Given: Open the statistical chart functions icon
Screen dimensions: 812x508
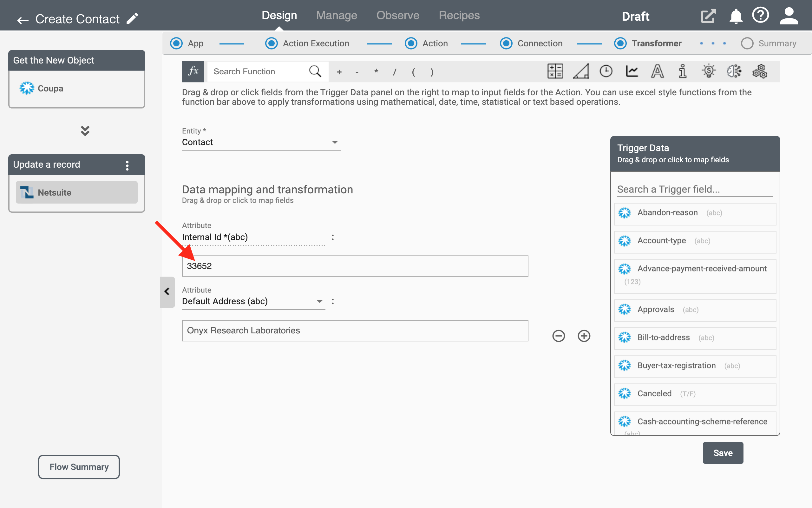Looking at the screenshot, I should tap(632, 71).
